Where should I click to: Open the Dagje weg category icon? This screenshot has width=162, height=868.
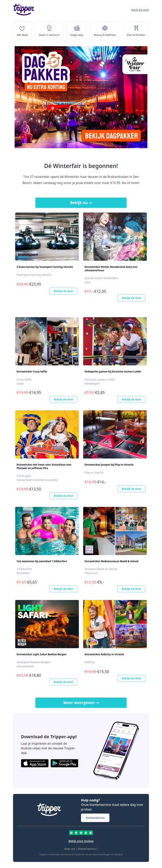77,28
